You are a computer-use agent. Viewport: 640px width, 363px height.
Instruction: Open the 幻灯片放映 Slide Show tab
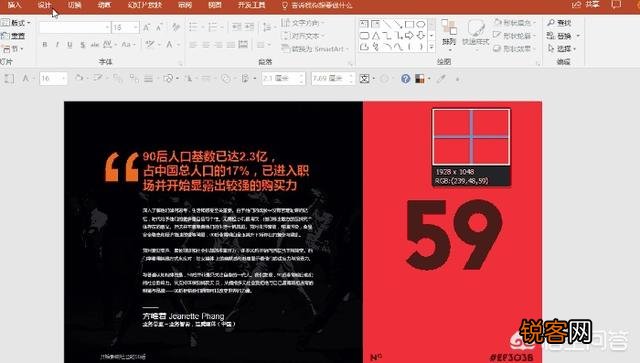(x=145, y=5)
